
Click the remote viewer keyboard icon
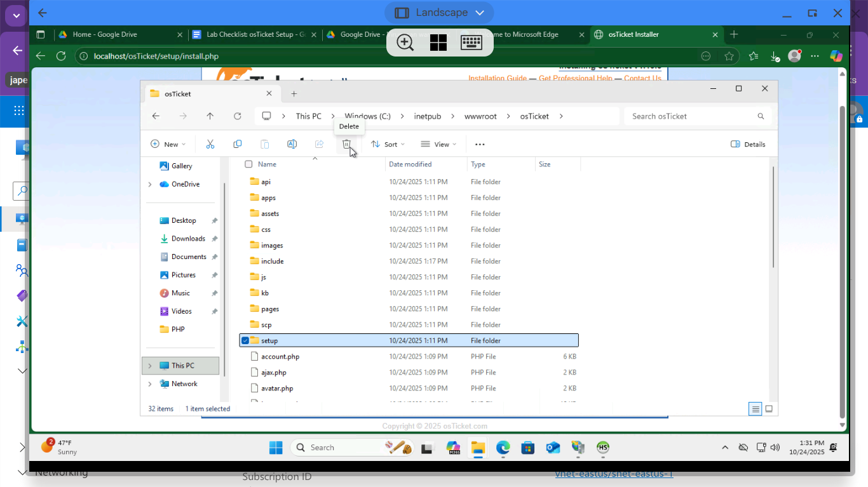point(471,43)
